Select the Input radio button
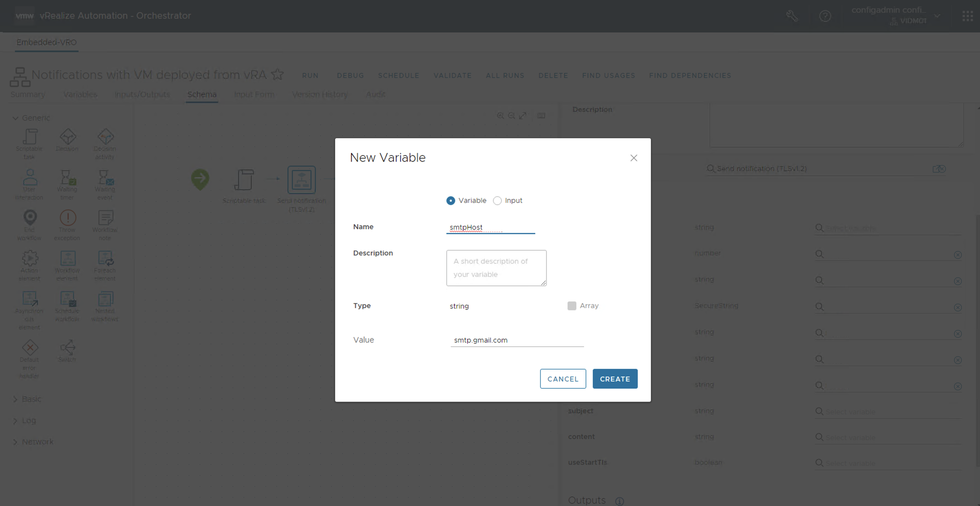 497,201
